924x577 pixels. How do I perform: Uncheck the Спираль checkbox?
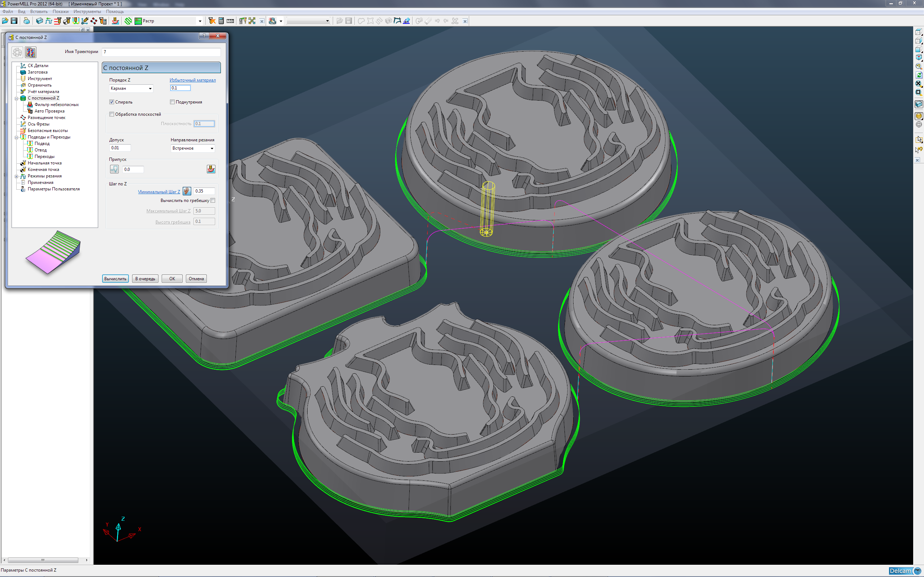(x=112, y=102)
